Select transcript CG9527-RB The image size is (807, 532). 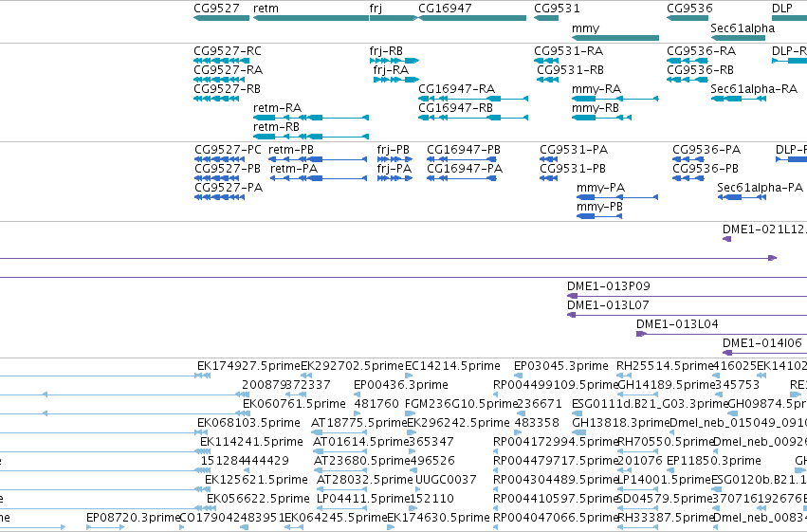coord(216,99)
